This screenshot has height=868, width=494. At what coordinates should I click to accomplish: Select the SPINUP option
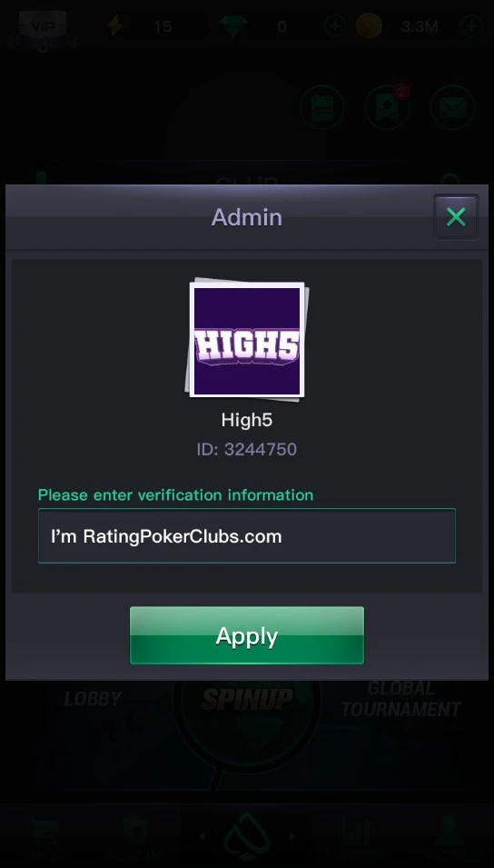pyautogui.click(x=247, y=700)
